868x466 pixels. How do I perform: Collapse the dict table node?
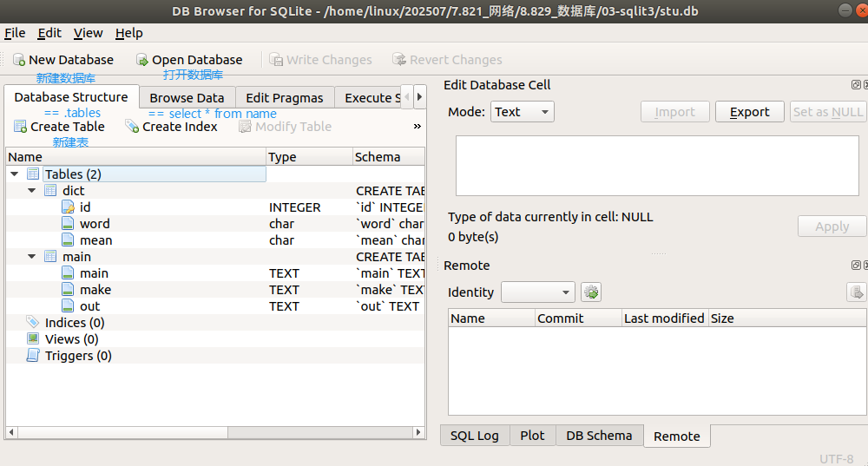(32, 191)
